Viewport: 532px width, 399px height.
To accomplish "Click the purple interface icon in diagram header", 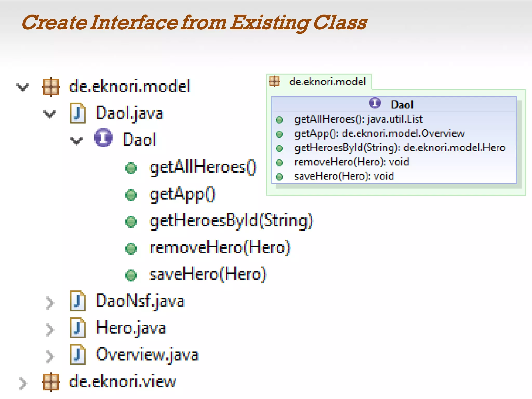I will [375, 103].
